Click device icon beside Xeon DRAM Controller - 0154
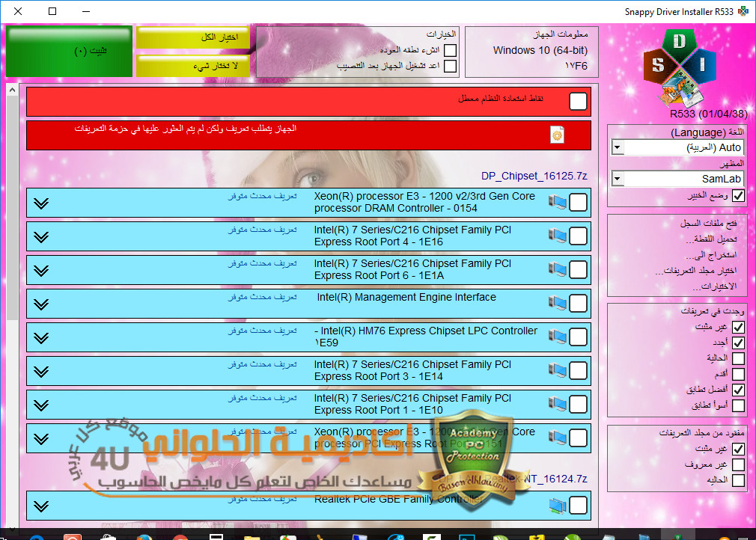Image resolution: width=756 pixels, height=540 pixels. pyautogui.click(x=557, y=202)
